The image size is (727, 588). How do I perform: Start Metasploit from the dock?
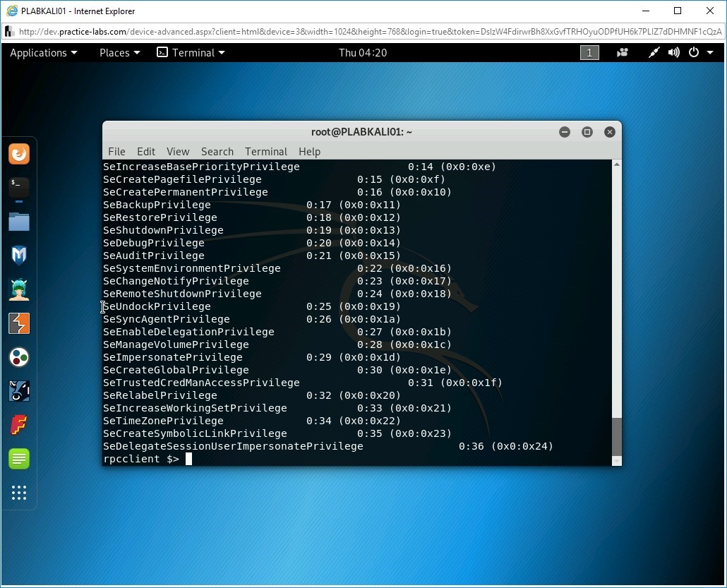pos(19,256)
